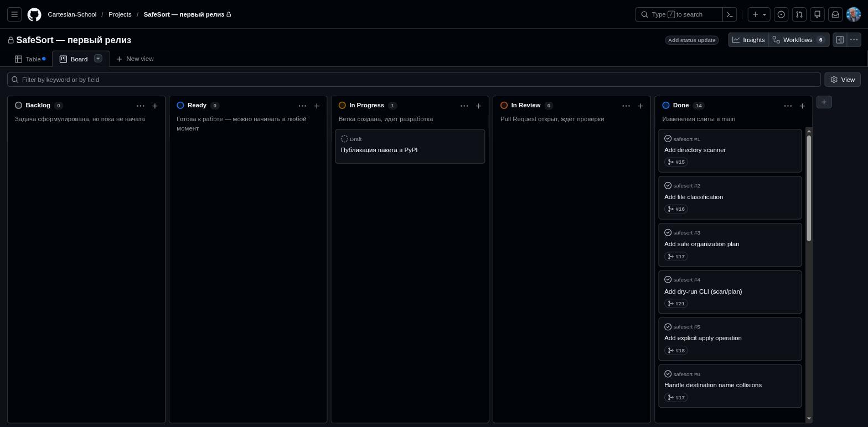Open linked pull request #21
The width and height of the screenshot is (868, 427).
point(676,304)
